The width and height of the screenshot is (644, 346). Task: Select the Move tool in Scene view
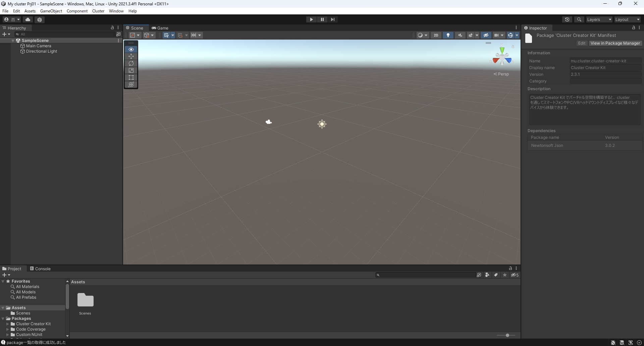131,56
